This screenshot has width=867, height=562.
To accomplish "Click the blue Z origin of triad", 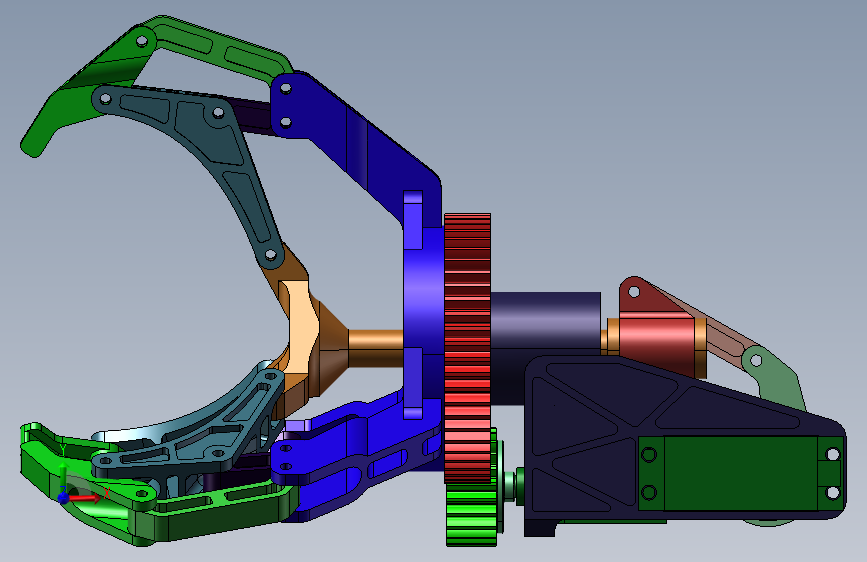I will 63,497.
